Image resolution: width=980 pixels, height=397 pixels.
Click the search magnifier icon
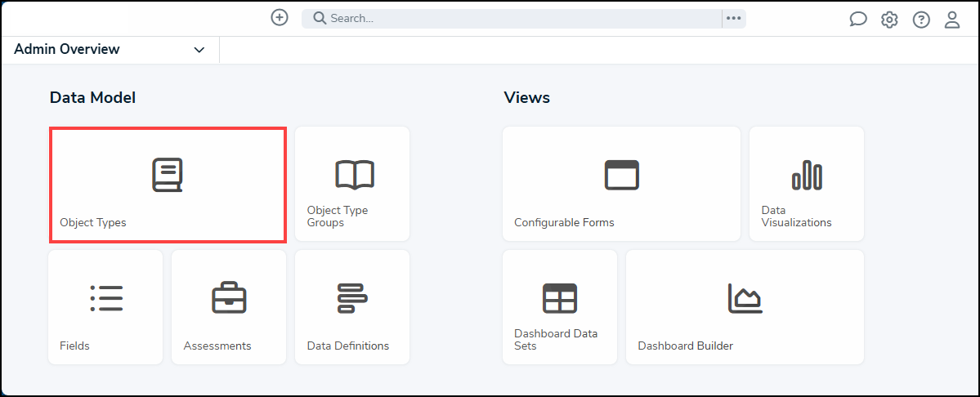320,18
